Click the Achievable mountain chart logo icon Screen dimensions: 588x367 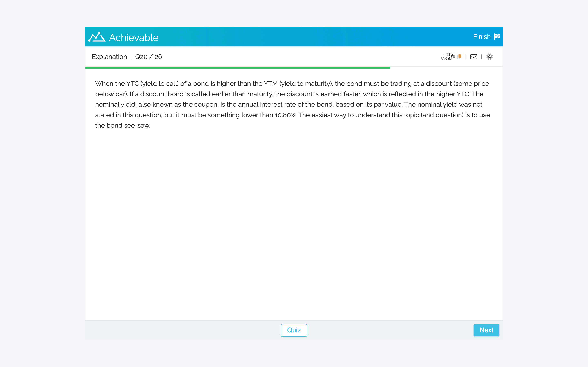click(97, 37)
